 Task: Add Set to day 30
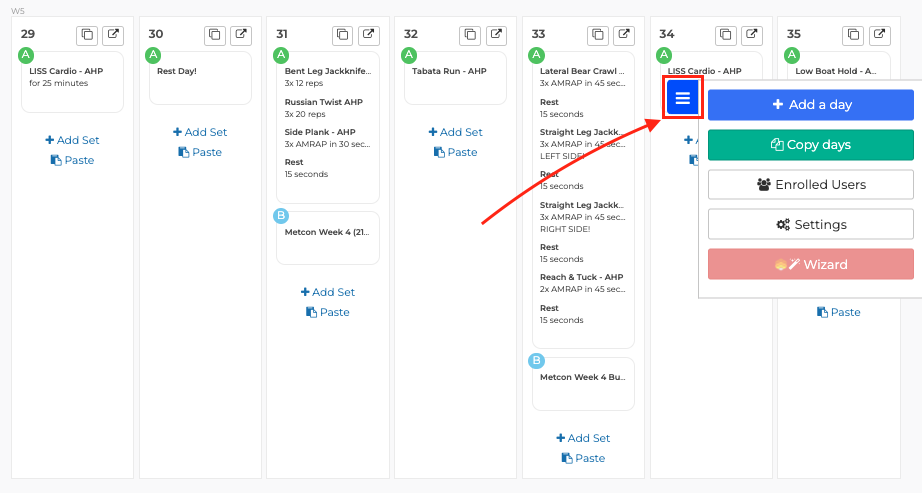click(x=200, y=132)
